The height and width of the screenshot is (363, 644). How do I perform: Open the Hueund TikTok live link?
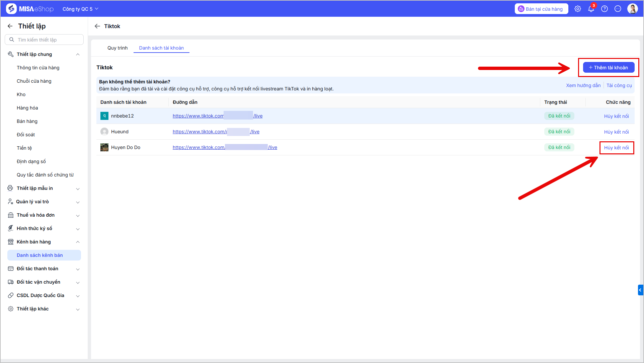[216, 132]
